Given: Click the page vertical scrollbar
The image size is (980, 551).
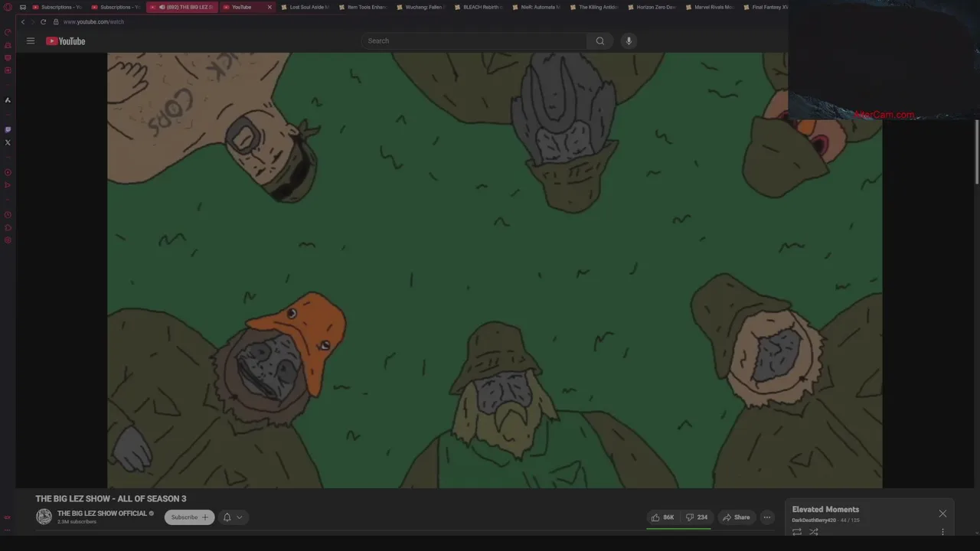Looking at the screenshot, I should click(x=977, y=152).
